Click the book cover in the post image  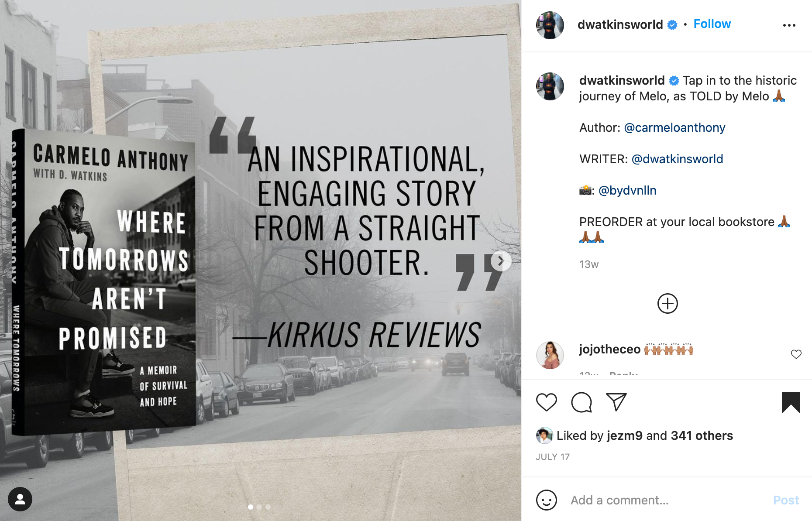click(104, 281)
